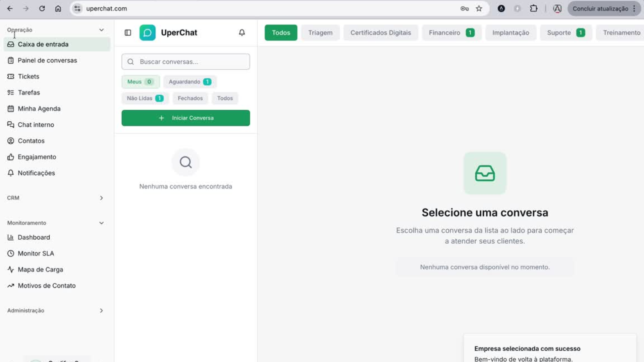This screenshot has height=362, width=644.
Task: Toggle the Não Lidas filter chip
Action: coord(145,98)
